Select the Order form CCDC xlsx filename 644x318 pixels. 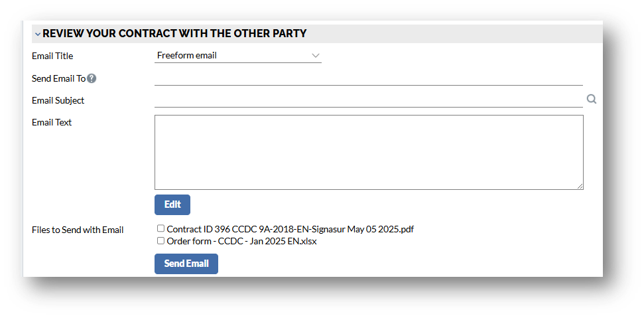pos(241,242)
